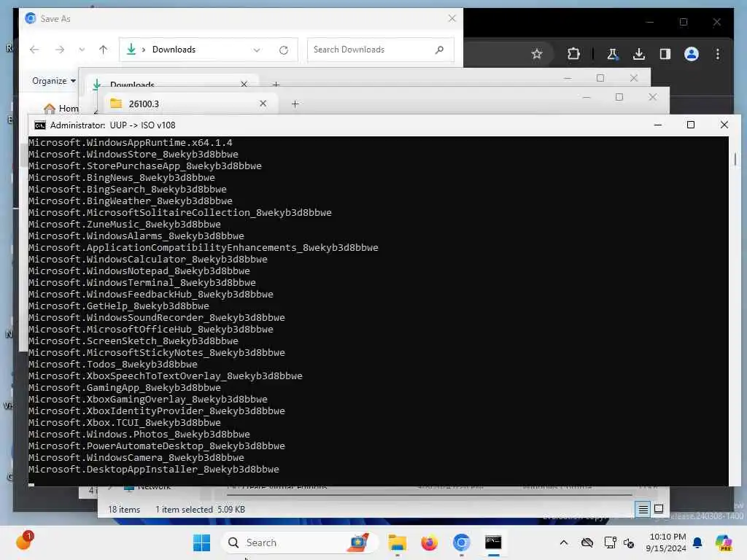Open the Windows Start menu

pyautogui.click(x=201, y=542)
